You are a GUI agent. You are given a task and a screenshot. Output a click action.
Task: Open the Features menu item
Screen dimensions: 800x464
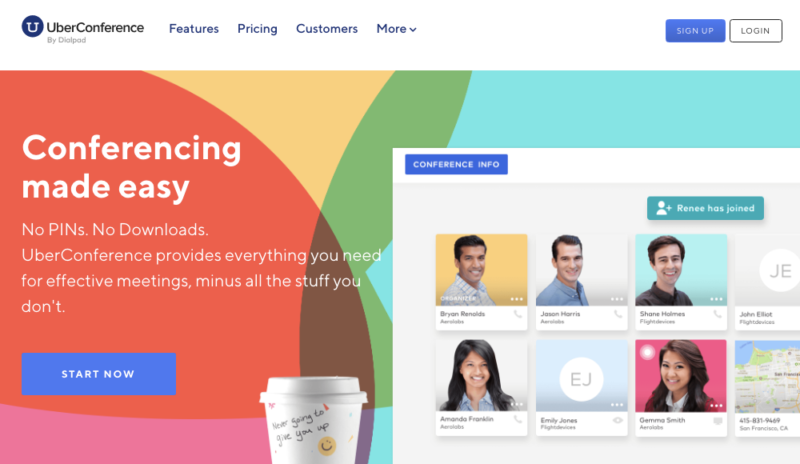pos(194,29)
